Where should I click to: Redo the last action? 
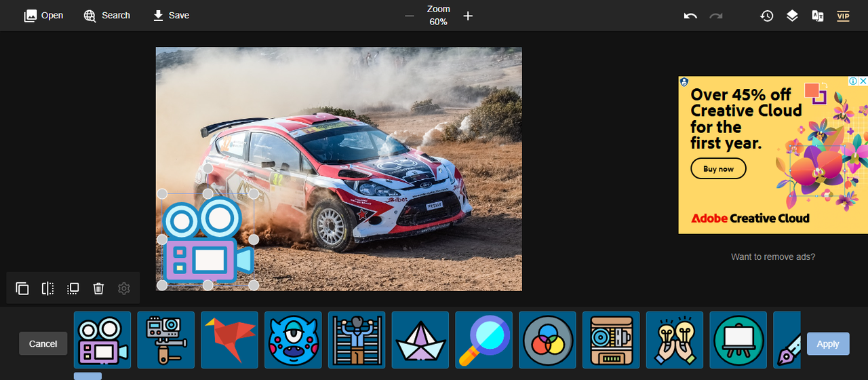click(x=716, y=16)
